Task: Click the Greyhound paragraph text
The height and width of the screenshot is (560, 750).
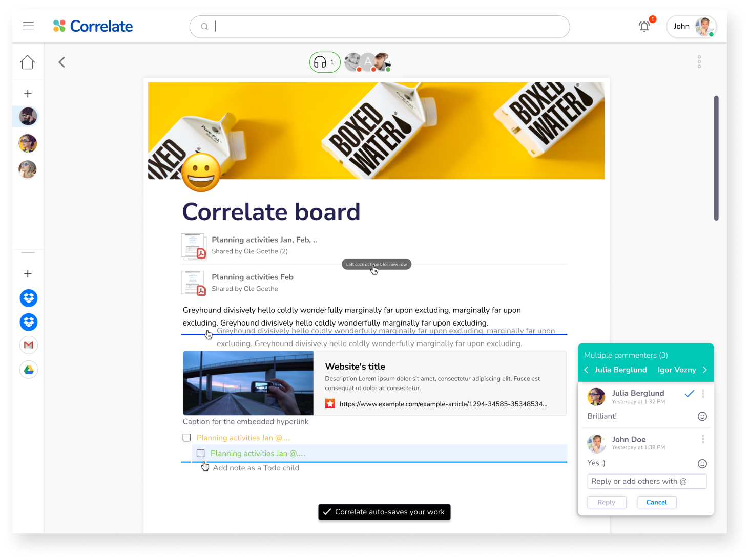Action: (352, 316)
